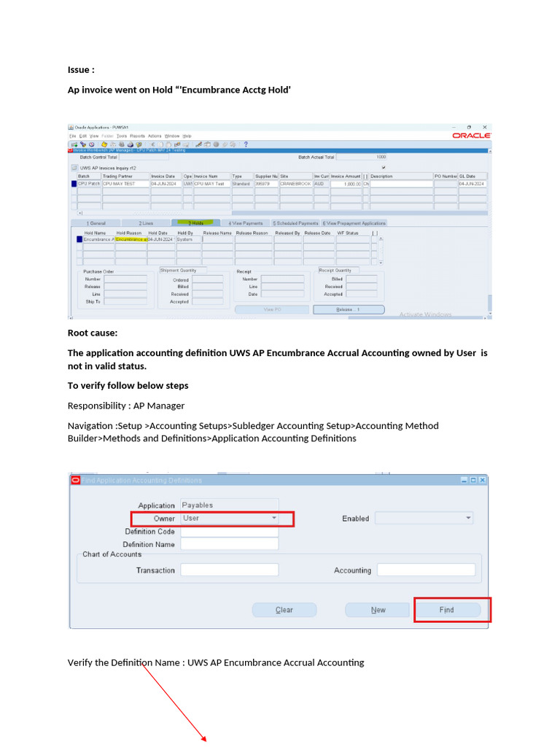Switch to the 4 View Payments tab
Screen dimensions: 560x747
tap(245, 223)
